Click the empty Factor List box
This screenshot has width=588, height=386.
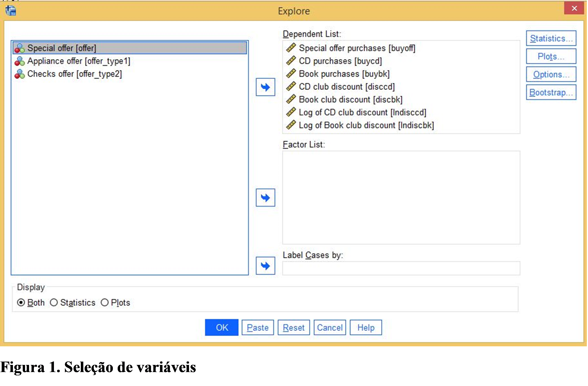click(401, 197)
